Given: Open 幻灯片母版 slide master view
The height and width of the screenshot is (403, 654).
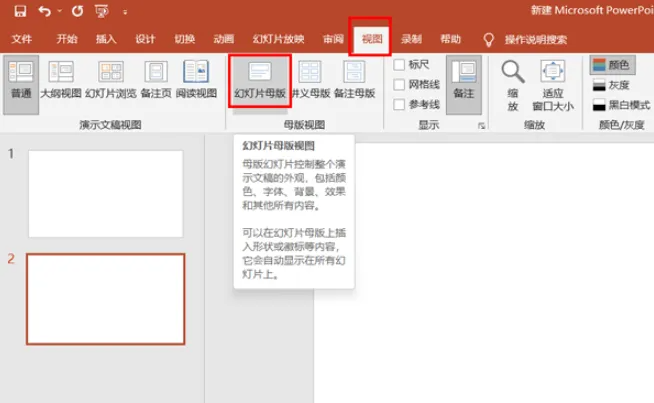Looking at the screenshot, I should point(260,81).
